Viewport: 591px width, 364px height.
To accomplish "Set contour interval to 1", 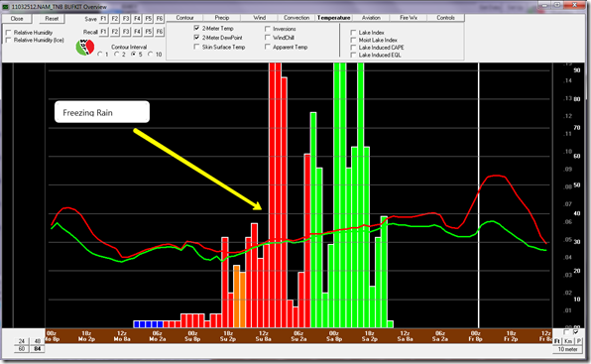I will click(100, 55).
